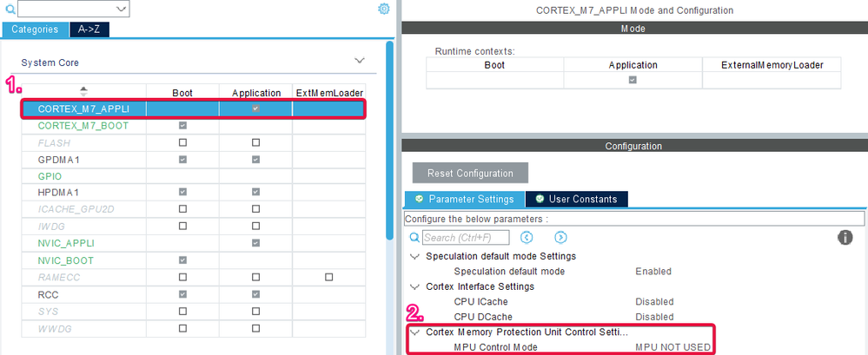Toggle the RAMECC Boot checkbox
Screen dimensions: 868x355
tap(182, 277)
